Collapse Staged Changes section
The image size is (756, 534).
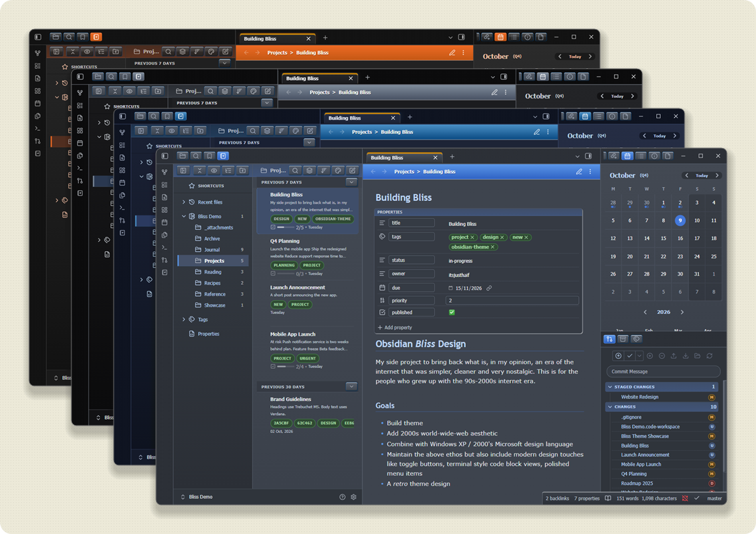click(611, 387)
